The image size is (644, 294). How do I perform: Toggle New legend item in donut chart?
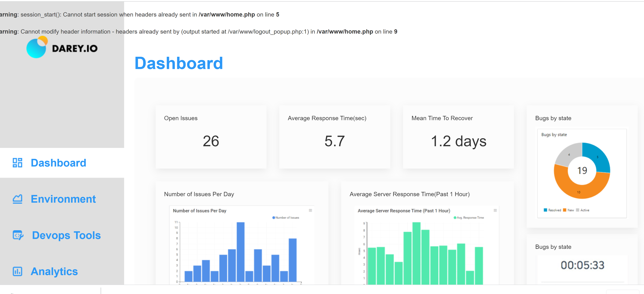tap(568, 210)
